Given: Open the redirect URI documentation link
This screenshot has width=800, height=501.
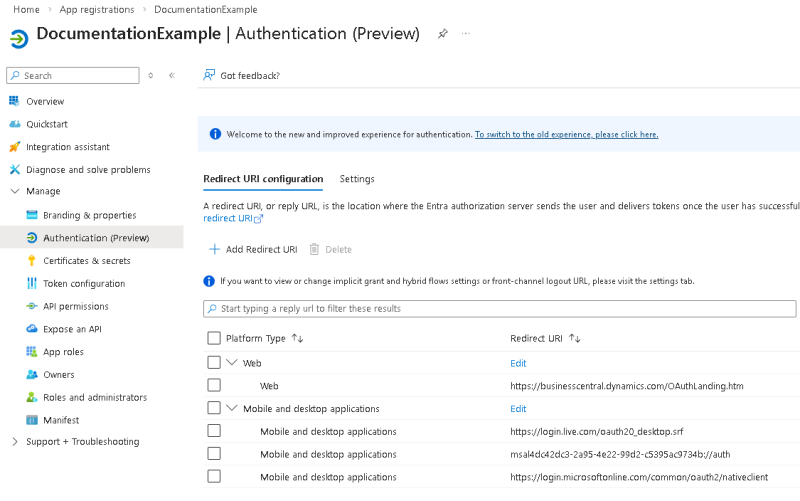Looking at the screenshot, I should (233, 218).
